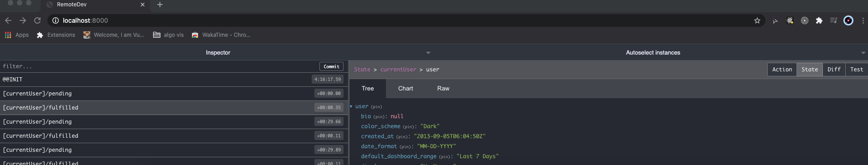
Task: Open the media control playlist icon
Action: 833,20
